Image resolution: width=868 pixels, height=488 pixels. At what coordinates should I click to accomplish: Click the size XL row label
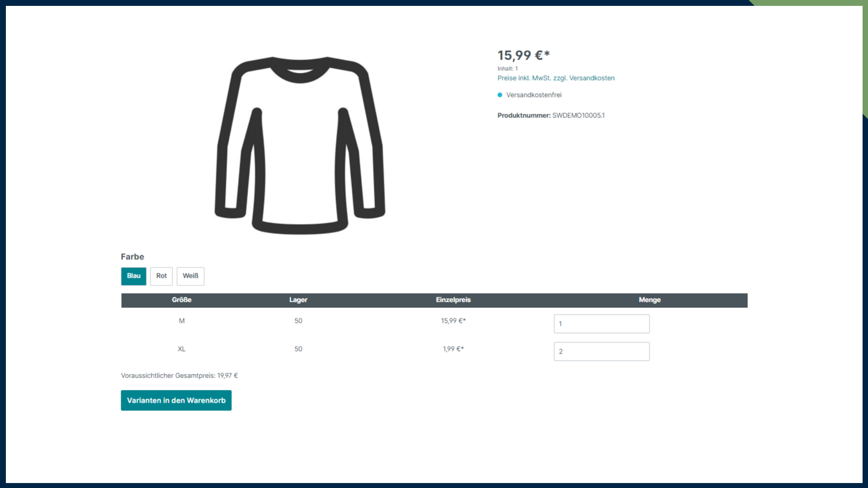coord(181,349)
